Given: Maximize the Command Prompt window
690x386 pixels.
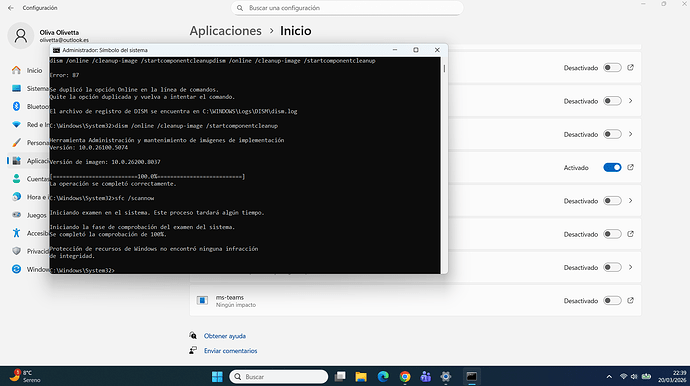Looking at the screenshot, I should (416, 50).
